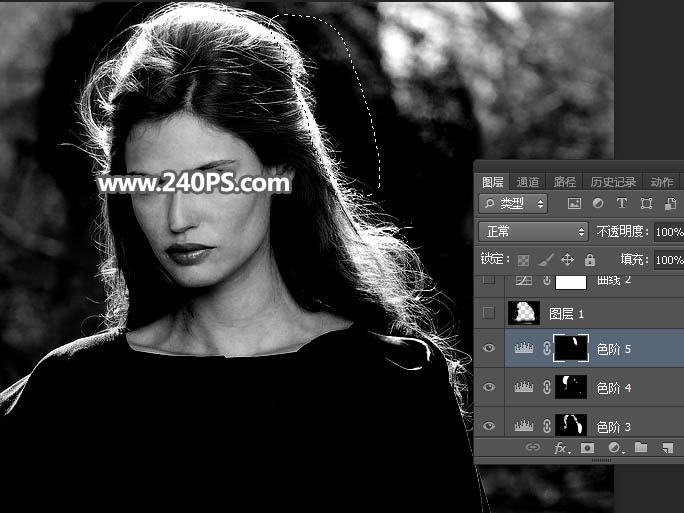Hide the 色阶 5 layer

(x=489, y=348)
